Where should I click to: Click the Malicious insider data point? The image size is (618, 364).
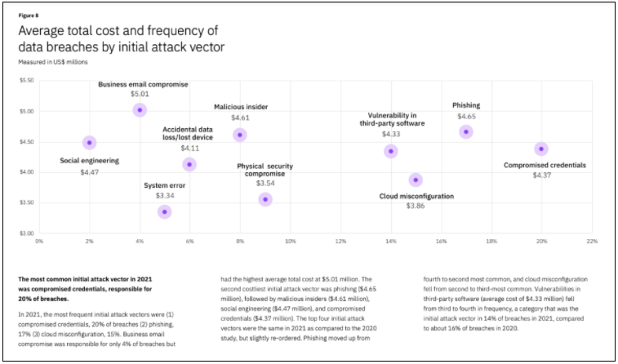pyautogui.click(x=239, y=135)
